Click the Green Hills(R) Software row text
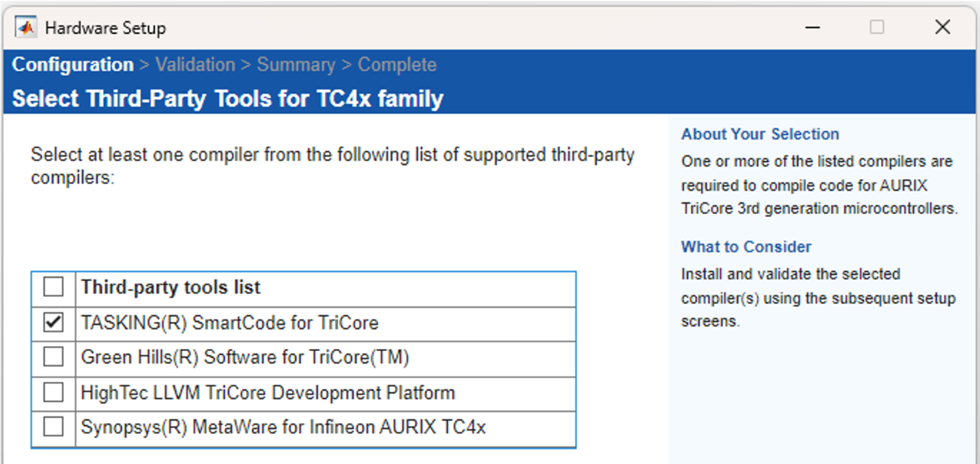The width and height of the screenshot is (980, 464). point(245,358)
